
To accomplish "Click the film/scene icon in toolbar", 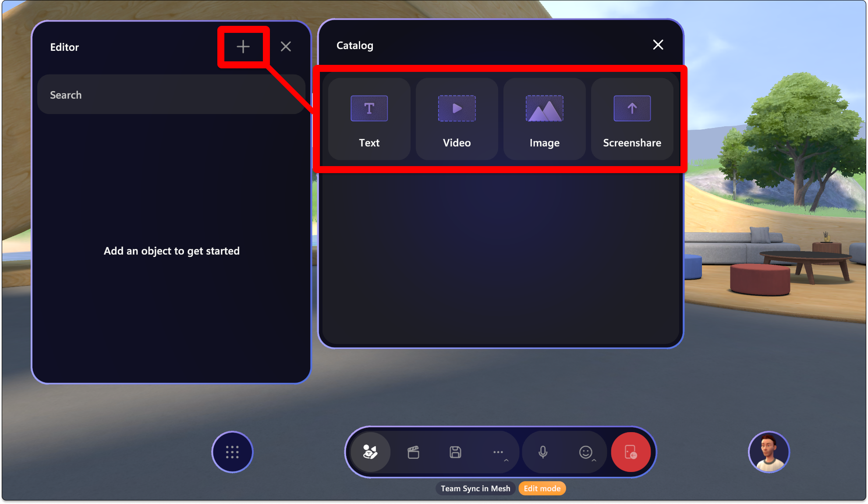I will click(413, 451).
